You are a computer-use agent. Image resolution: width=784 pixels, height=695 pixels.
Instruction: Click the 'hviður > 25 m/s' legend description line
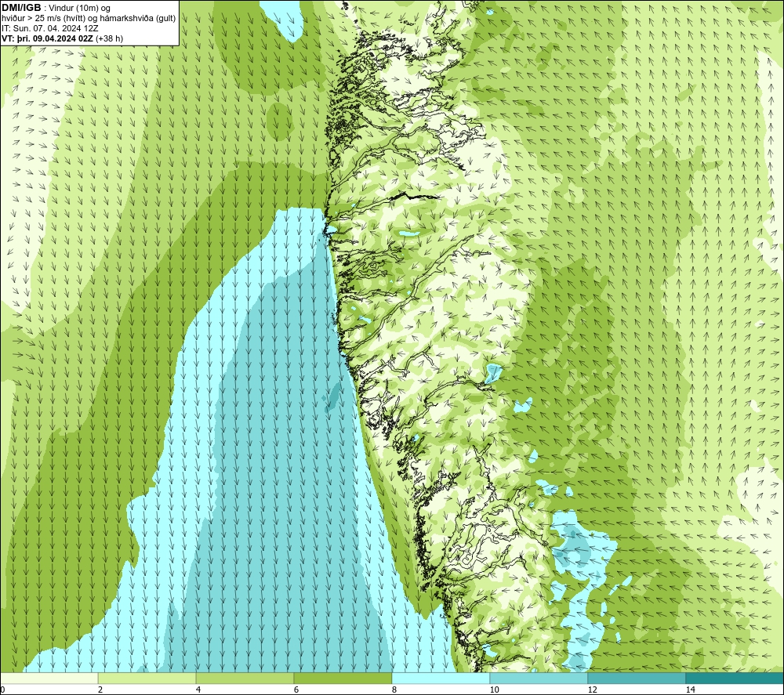[x=89, y=19]
